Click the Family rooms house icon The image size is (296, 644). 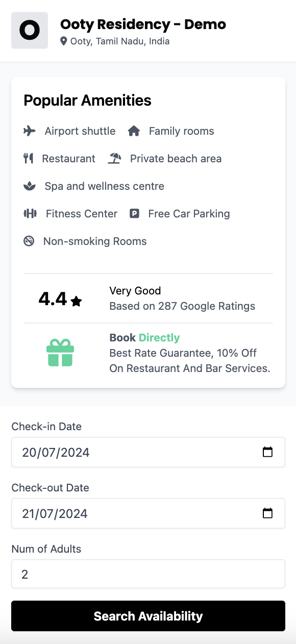click(x=134, y=131)
